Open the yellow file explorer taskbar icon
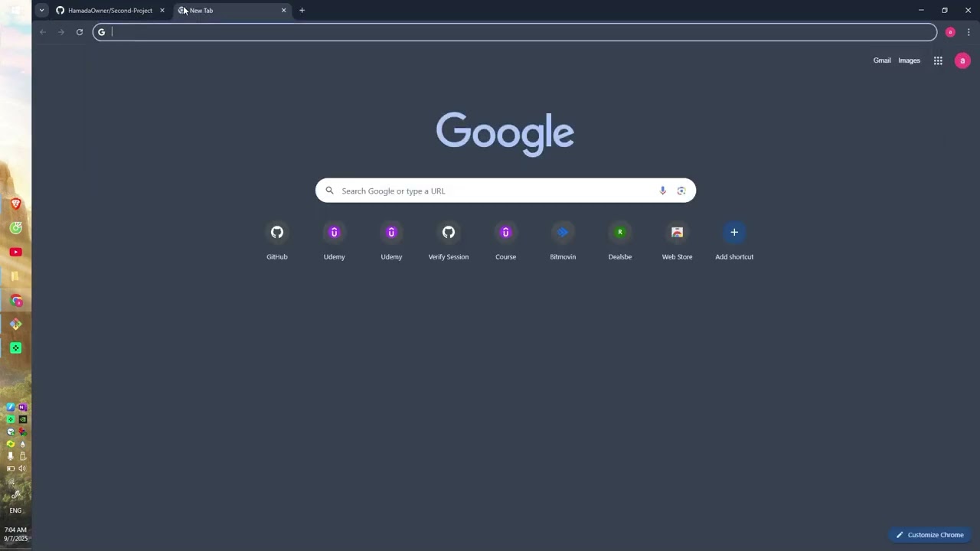Viewport: 980px width, 551px height. tap(15, 275)
